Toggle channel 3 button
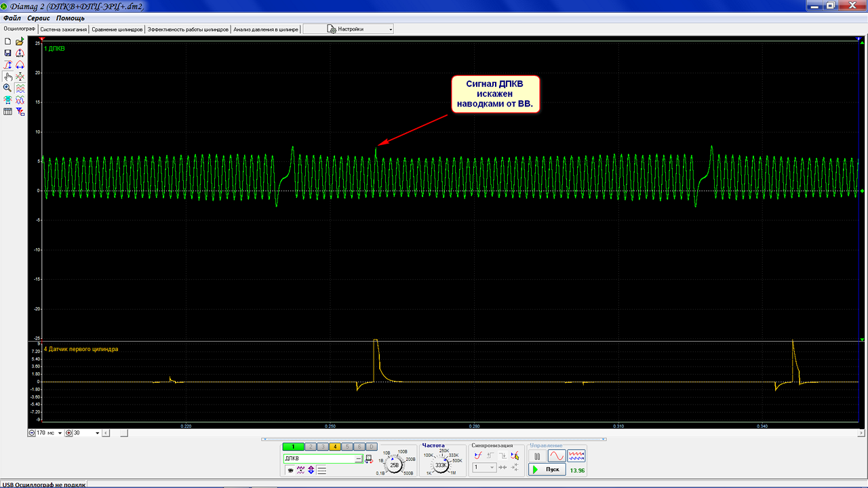This screenshot has width=868, height=488. (x=323, y=447)
